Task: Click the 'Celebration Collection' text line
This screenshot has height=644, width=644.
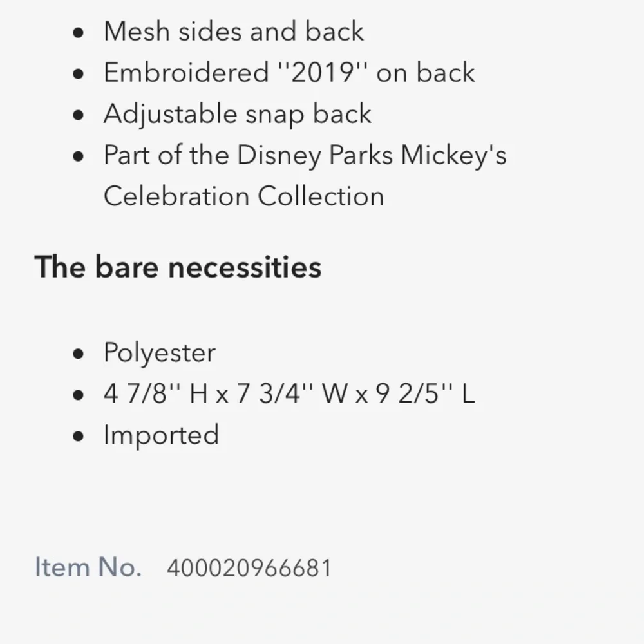Action: tap(244, 196)
